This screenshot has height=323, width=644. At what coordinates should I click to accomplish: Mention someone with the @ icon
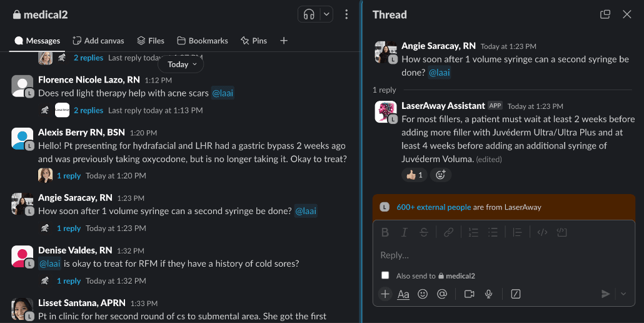click(442, 294)
